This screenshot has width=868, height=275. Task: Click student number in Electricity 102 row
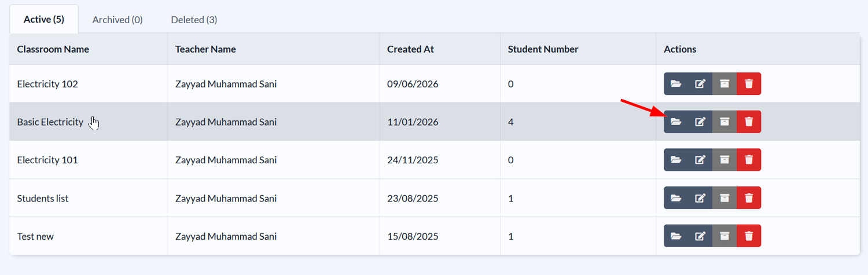tap(511, 84)
